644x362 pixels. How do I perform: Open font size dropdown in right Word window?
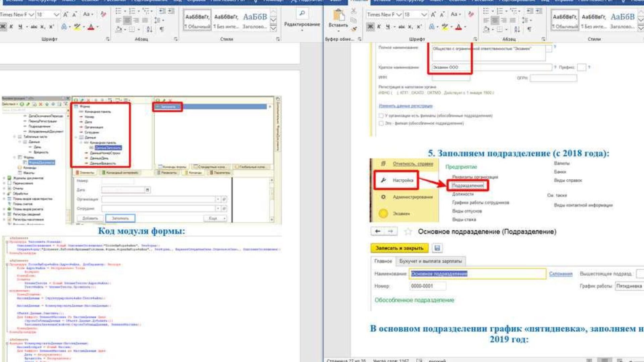[x=424, y=15]
